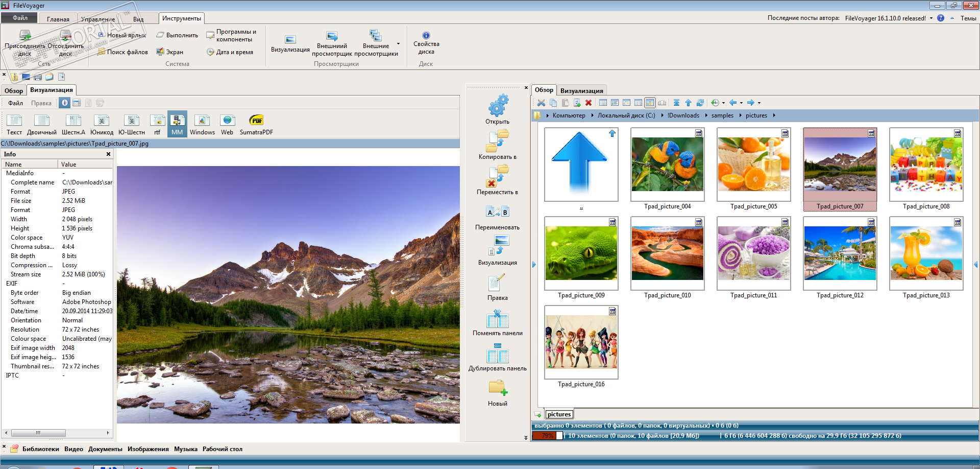Click Копировать в between panels

[x=498, y=145]
